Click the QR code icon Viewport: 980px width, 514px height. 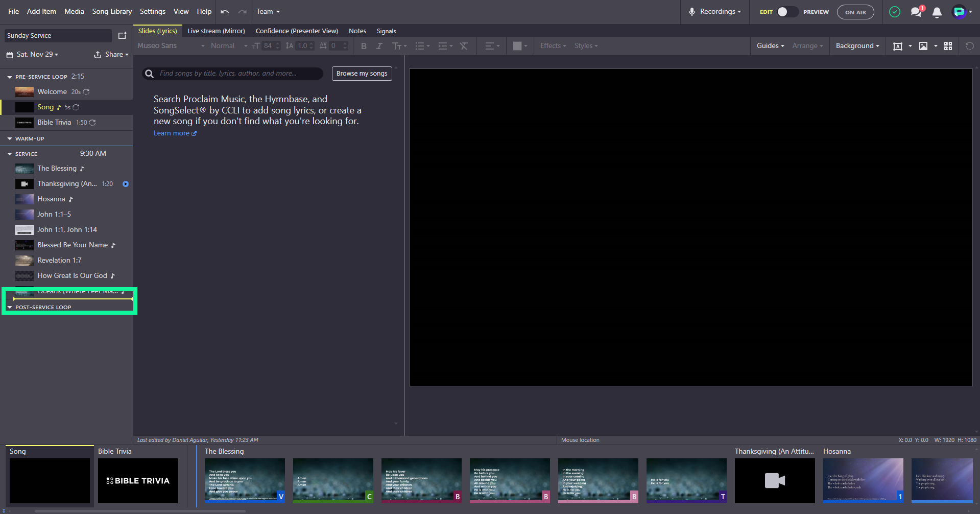(948, 46)
